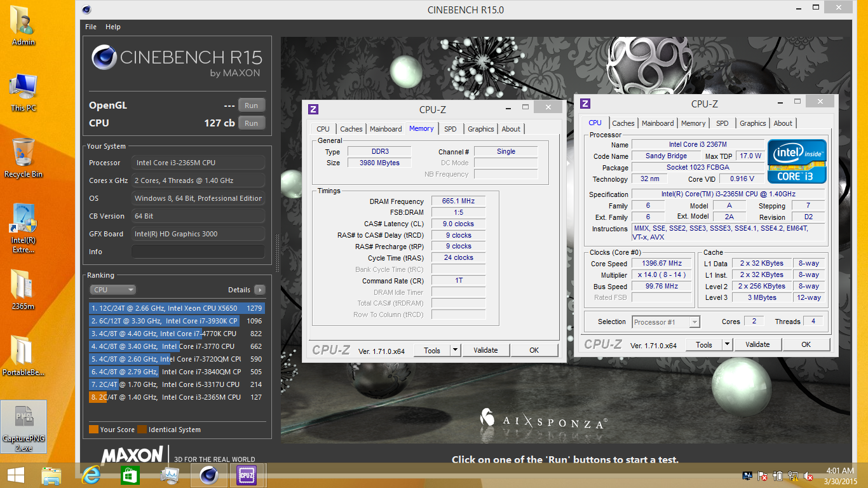Open the monitor chart app on taskbar
This screenshot has width=868, height=488.
[x=170, y=475]
